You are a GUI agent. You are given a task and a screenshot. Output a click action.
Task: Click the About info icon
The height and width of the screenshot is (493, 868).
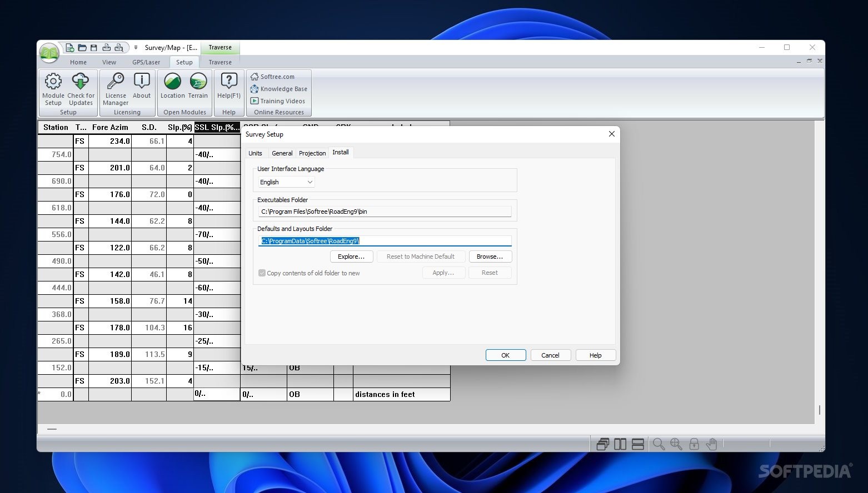pyautogui.click(x=142, y=86)
